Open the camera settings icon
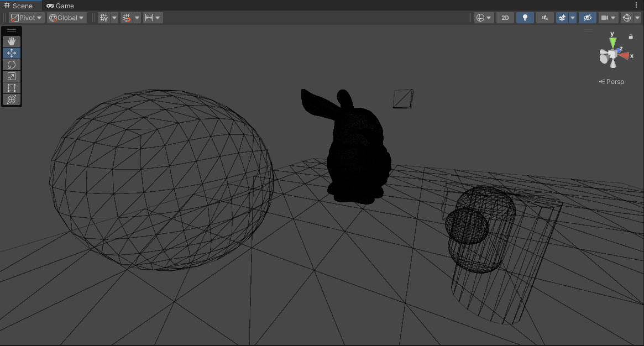Screen dimensions: 644x346 click(605, 17)
